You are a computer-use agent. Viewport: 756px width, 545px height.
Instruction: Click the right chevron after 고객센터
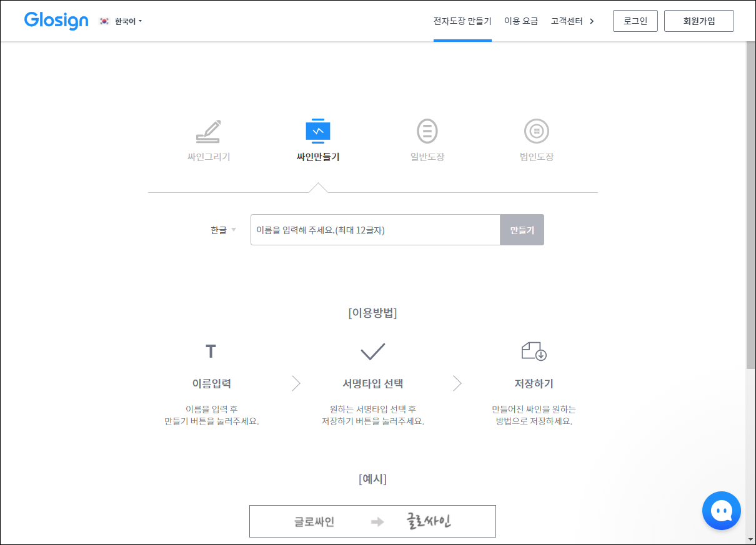[x=592, y=21]
